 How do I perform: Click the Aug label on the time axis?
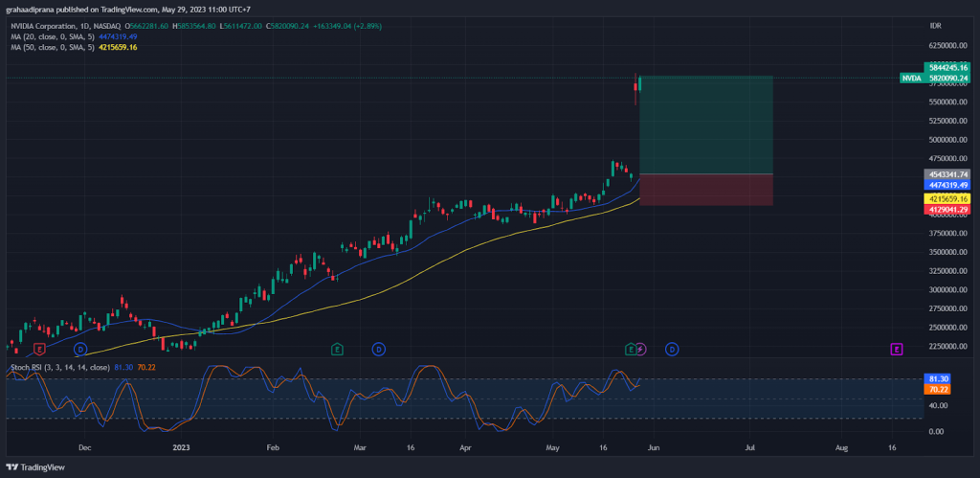click(x=842, y=448)
